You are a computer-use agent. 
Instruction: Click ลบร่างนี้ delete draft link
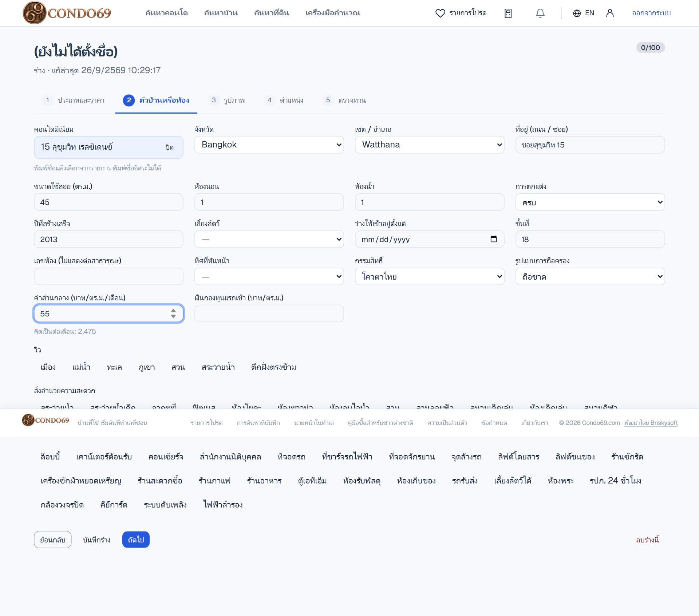[647, 540]
